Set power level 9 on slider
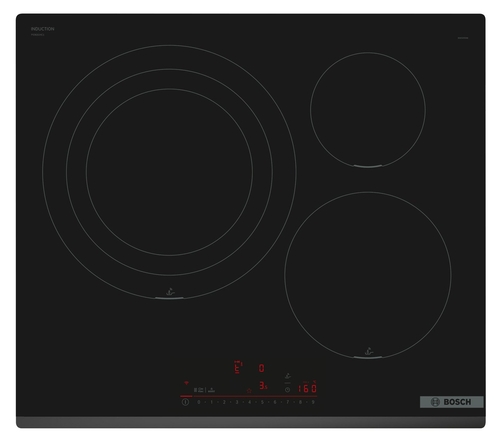Image resolution: width=500 pixels, height=443 pixels. tap(313, 402)
